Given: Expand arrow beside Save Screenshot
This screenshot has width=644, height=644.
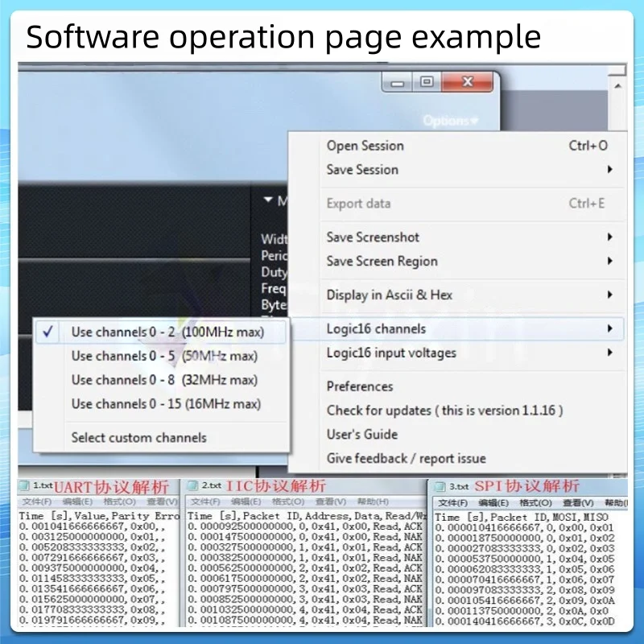Looking at the screenshot, I should pos(610,237).
